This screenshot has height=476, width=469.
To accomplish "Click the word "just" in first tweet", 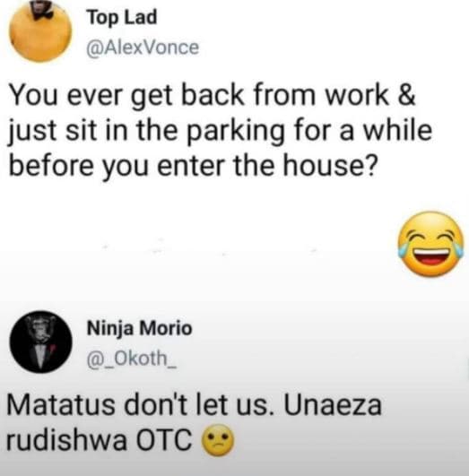I will pyautogui.click(x=33, y=133).
